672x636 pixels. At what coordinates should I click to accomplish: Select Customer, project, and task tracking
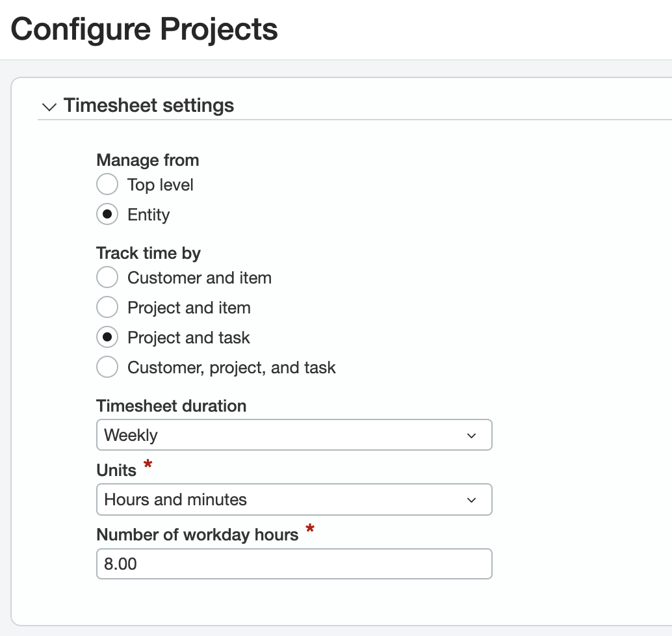(107, 367)
